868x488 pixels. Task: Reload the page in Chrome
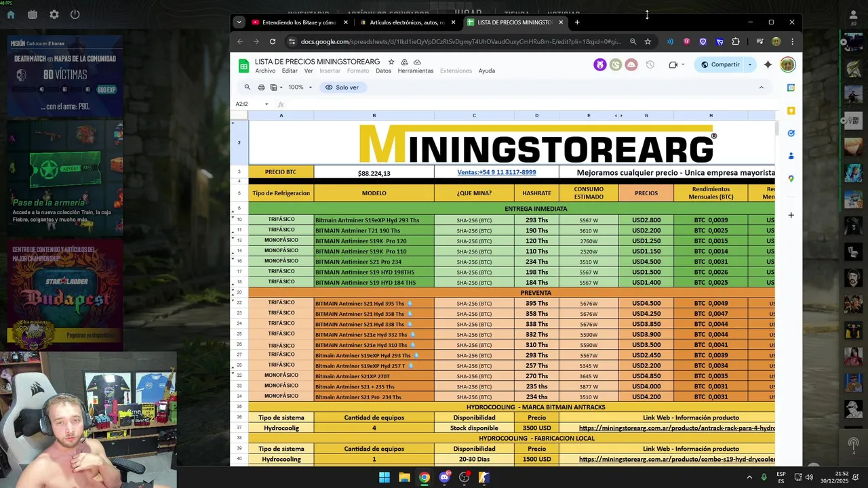(272, 41)
